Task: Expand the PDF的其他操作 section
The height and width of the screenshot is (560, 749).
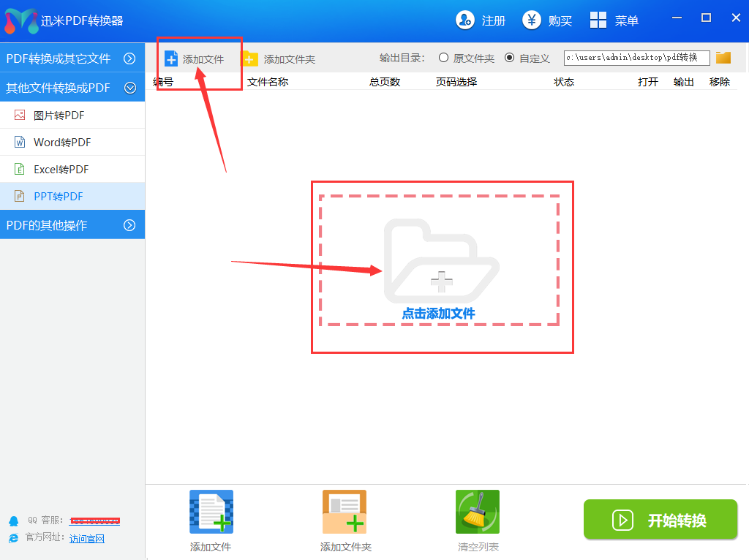Action: point(129,225)
